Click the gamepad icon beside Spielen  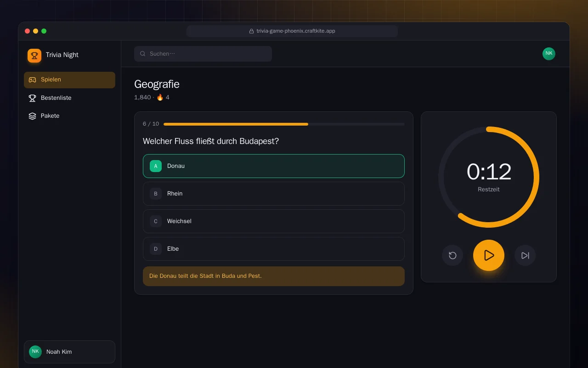32,80
